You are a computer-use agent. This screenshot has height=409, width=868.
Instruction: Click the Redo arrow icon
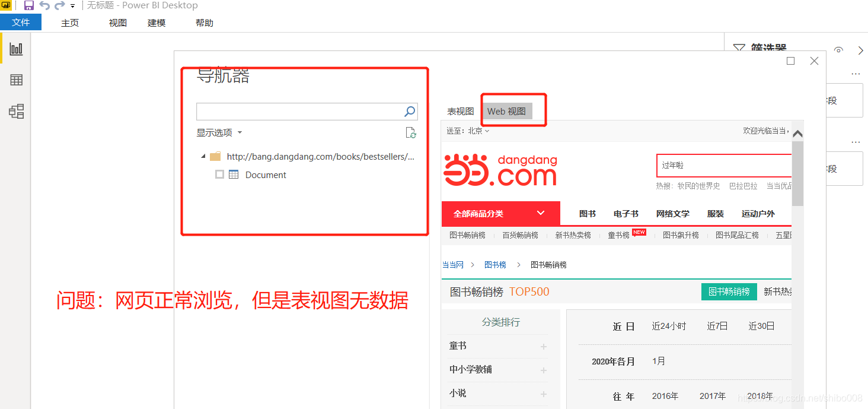click(x=59, y=5)
